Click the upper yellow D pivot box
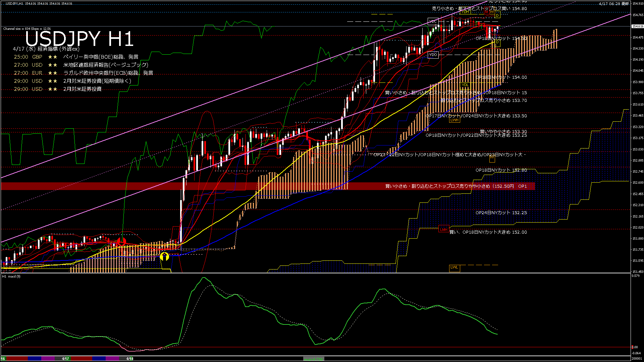Image resolution: width=644 pixels, height=362 pixels. (x=497, y=15)
